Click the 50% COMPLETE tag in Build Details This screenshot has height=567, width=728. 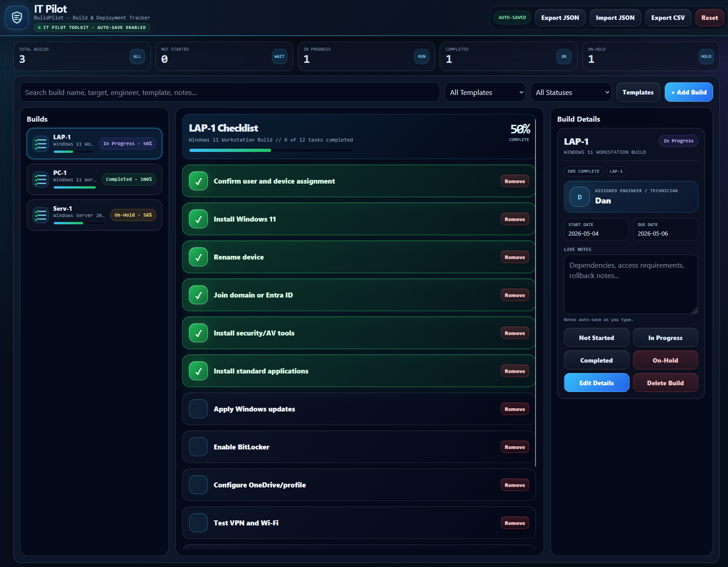coord(583,171)
